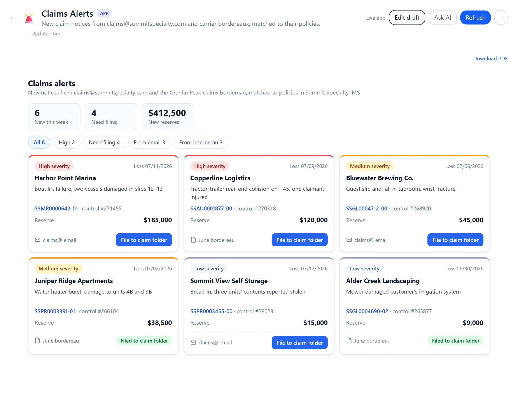Click the $120,000 reserve amount
This screenshot has height=420, width=518.
pyautogui.click(x=313, y=220)
